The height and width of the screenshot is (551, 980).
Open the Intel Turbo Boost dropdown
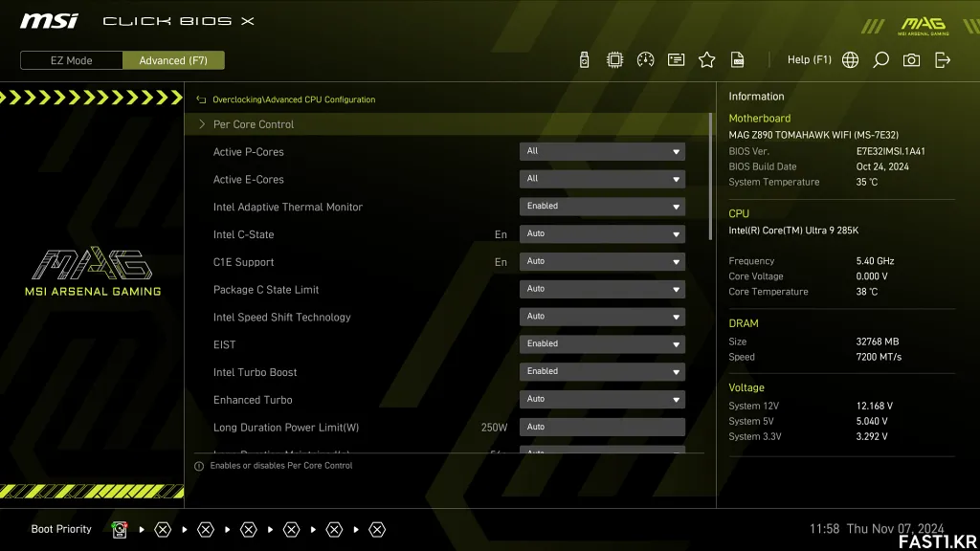pyautogui.click(x=602, y=371)
